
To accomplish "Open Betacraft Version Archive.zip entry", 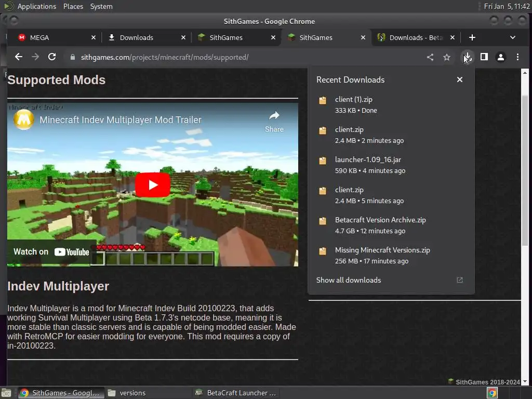I will point(391,225).
